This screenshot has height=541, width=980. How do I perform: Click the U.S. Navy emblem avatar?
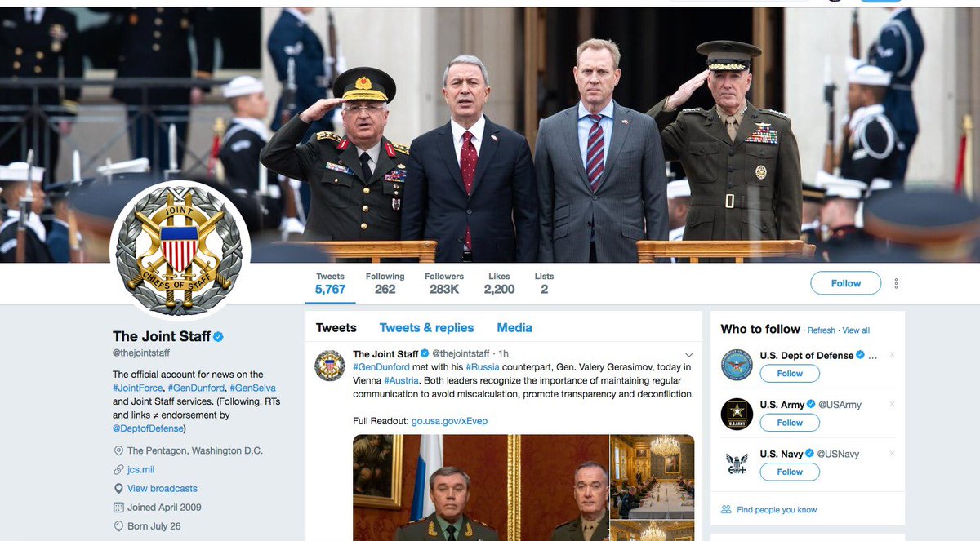point(737,463)
